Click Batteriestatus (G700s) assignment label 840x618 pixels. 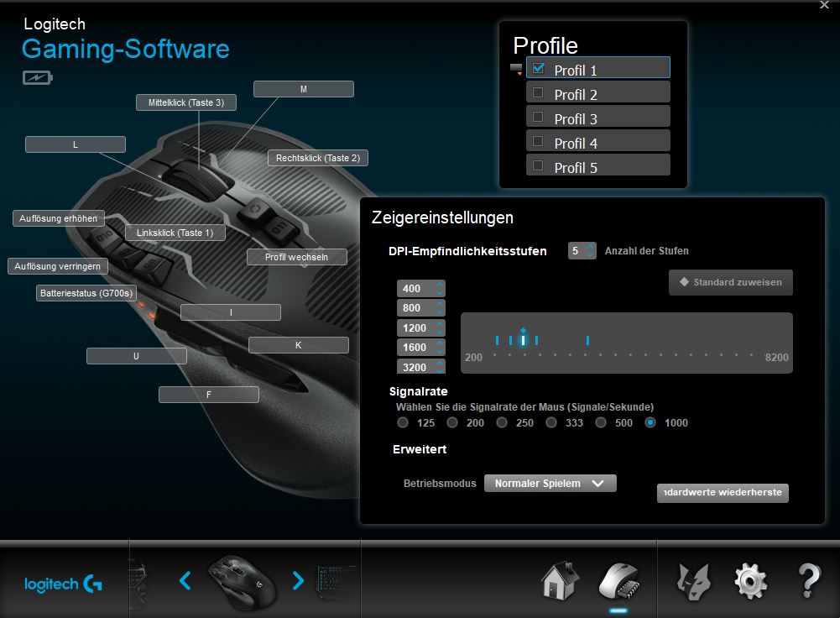coord(86,293)
